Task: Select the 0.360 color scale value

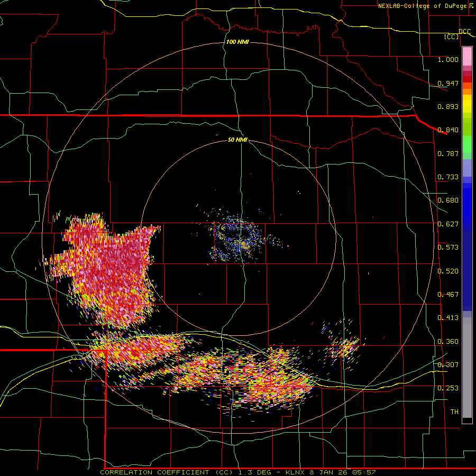Action: click(x=448, y=341)
